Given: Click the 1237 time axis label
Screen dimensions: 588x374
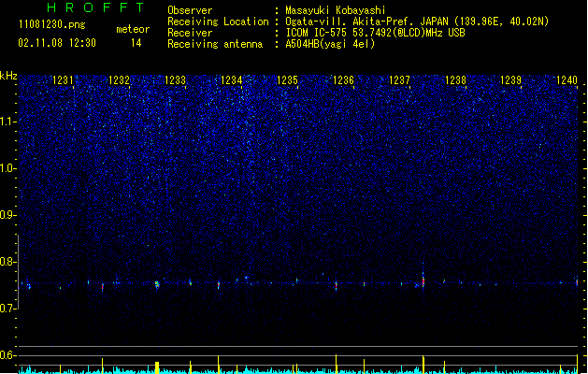Looking at the screenshot, I should click(x=399, y=80).
